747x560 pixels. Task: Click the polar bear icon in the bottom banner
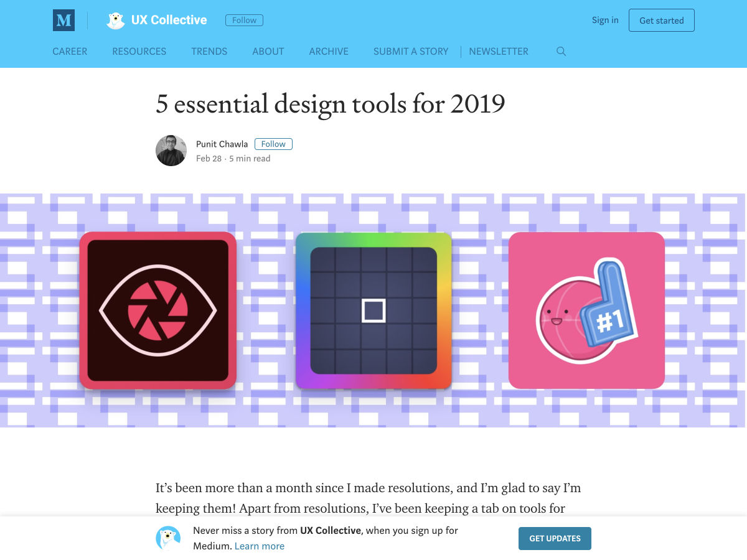click(168, 538)
